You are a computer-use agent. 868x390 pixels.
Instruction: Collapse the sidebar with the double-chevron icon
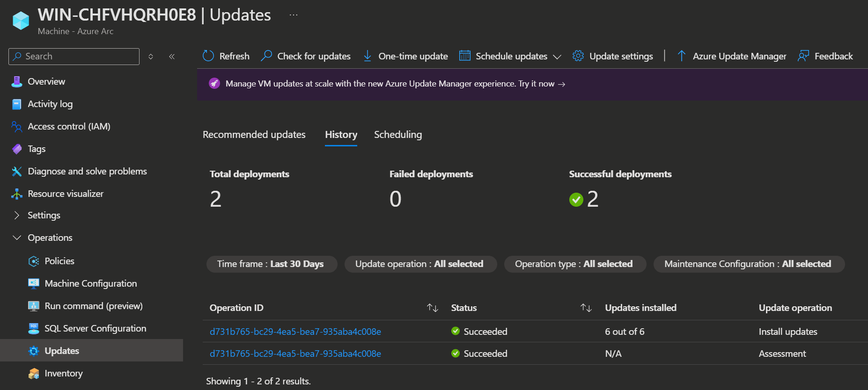click(x=172, y=57)
